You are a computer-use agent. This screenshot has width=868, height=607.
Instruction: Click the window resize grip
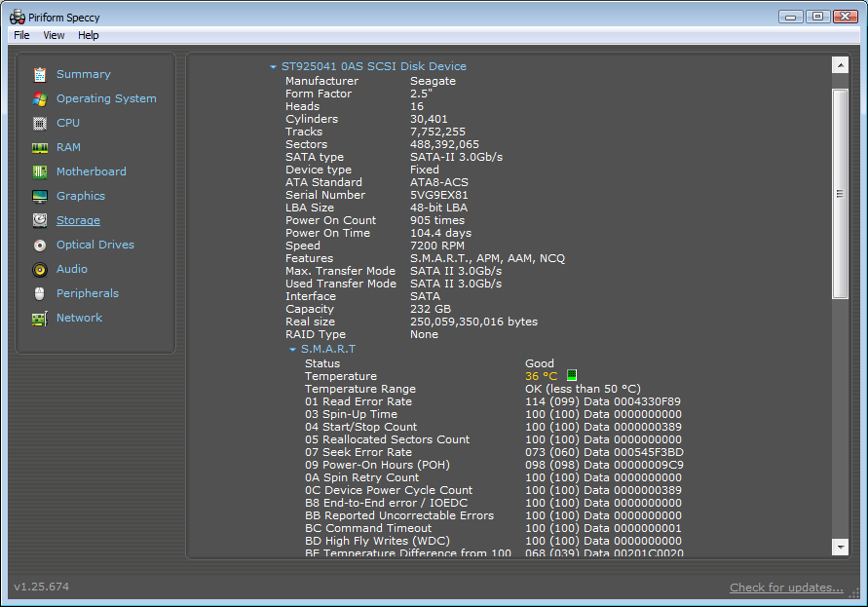click(x=854, y=593)
